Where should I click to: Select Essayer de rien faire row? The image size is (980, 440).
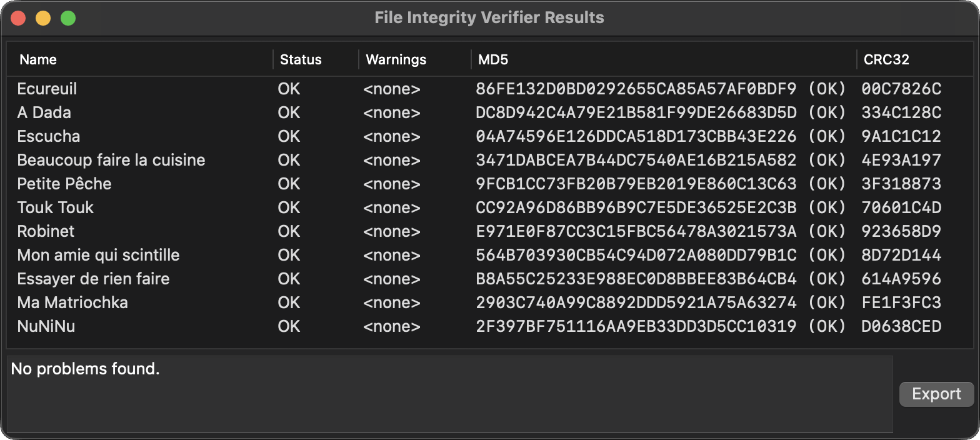[94, 279]
